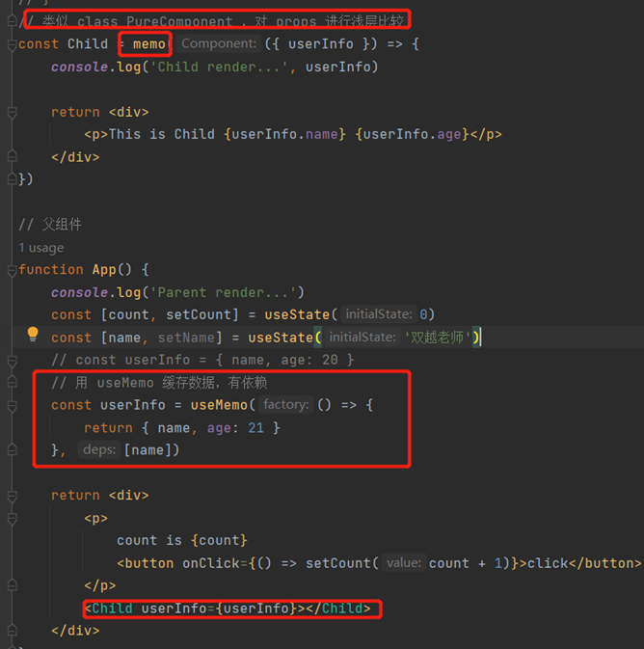644x649 pixels.
Task: Collapse fold marker on Child's 'return <div>' line
Action: point(12,112)
